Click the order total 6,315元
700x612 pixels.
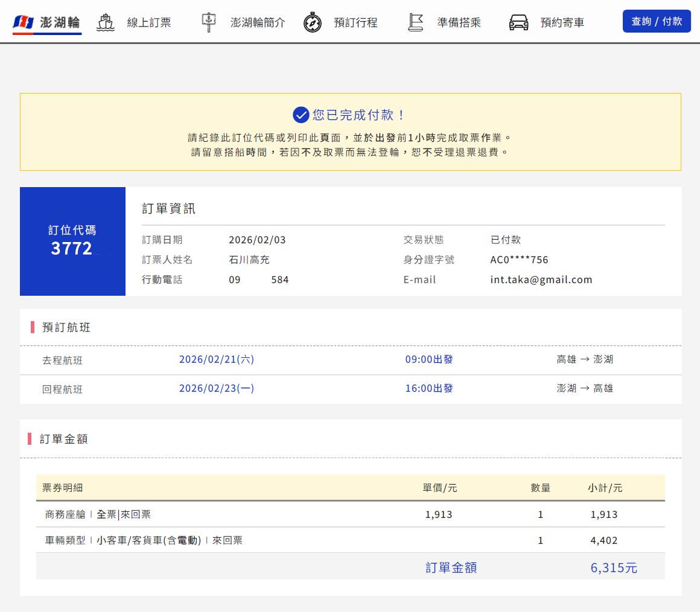614,568
